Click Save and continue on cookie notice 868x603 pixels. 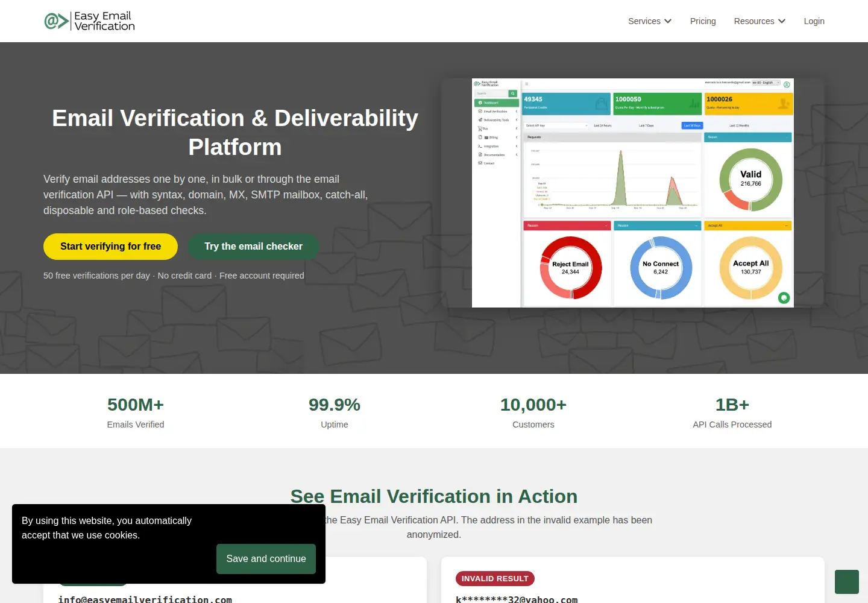tap(266, 559)
